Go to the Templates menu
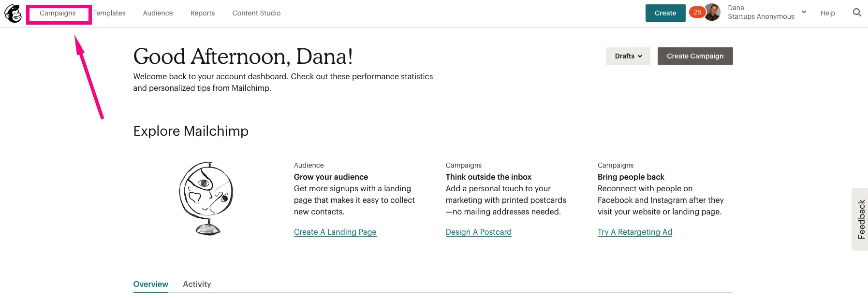The height and width of the screenshot is (298, 868). [x=109, y=14]
